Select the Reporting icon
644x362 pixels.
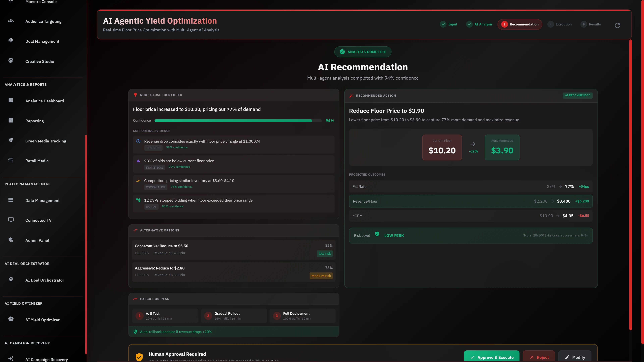[x=11, y=120]
